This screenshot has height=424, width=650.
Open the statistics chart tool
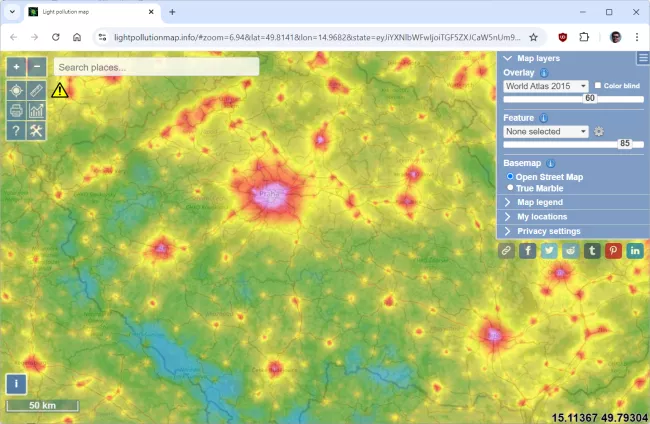(37, 110)
